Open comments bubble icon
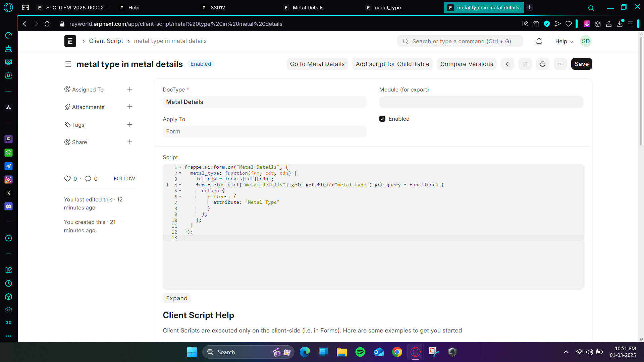This screenshot has height=362, width=644. click(x=88, y=179)
